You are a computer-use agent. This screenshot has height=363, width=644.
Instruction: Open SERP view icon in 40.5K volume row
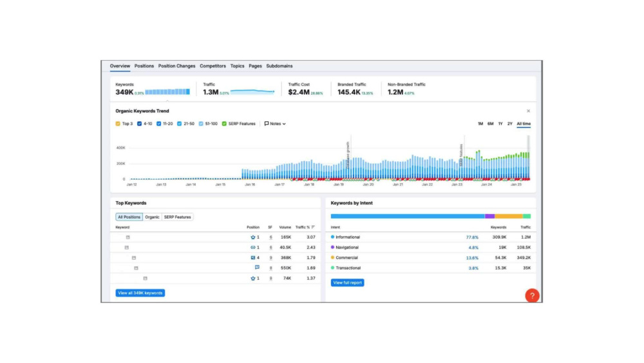click(x=126, y=248)
